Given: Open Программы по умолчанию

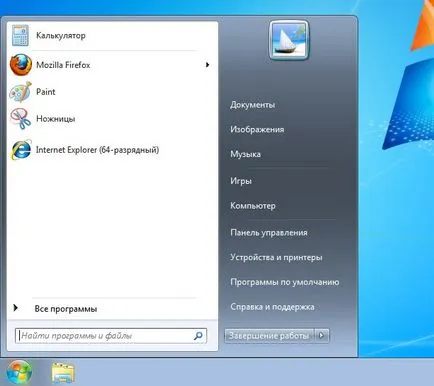Looking at the screenshot, I should (285, 282).
